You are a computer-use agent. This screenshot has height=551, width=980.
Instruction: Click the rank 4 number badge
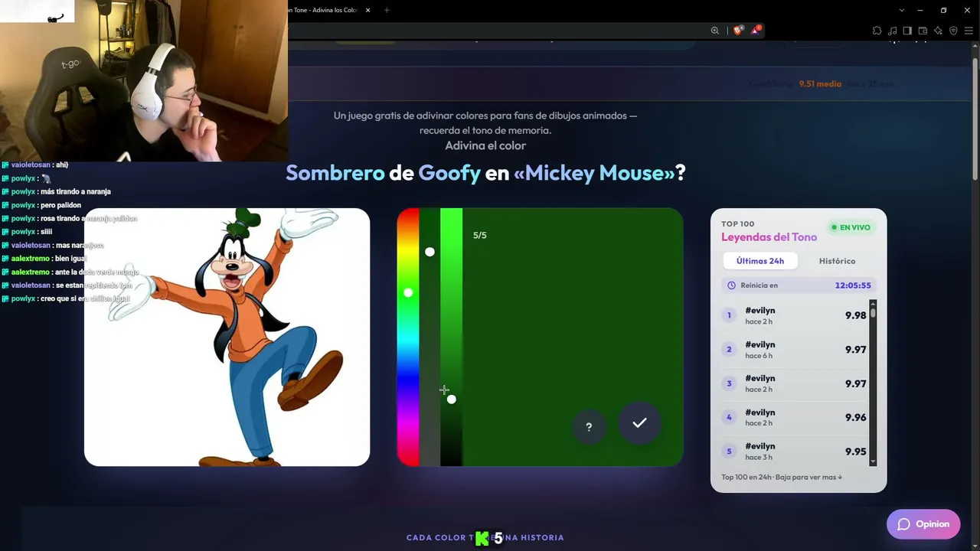pos(729,417)
